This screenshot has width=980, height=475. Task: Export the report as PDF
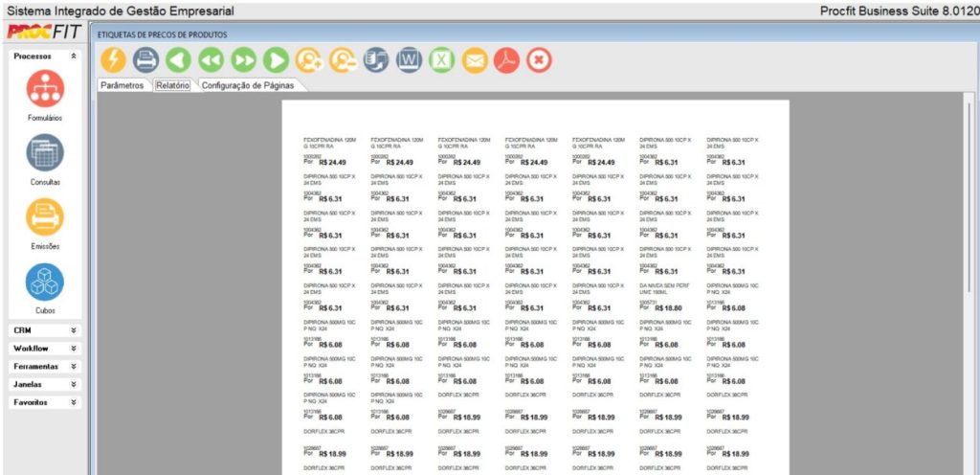(x=507, y=60)
